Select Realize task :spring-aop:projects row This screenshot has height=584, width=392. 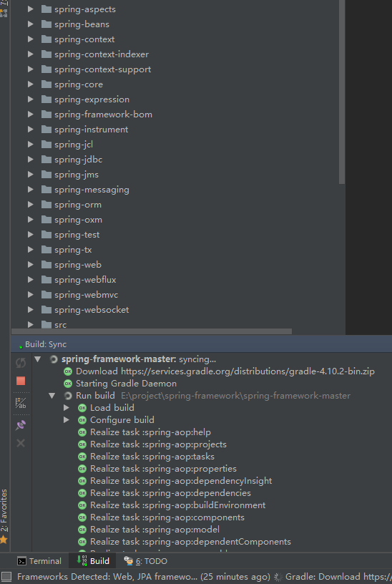pyautogui.click(x=158, y=444)
